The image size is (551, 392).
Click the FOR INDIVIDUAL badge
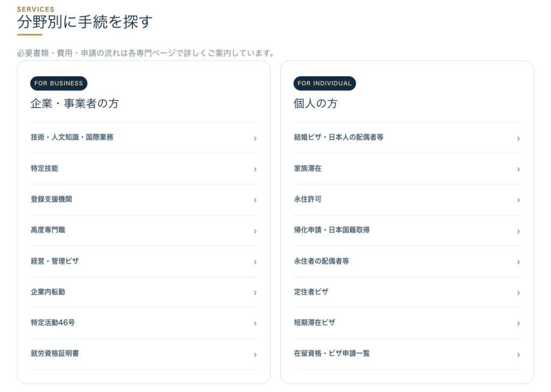coord(324,83)
